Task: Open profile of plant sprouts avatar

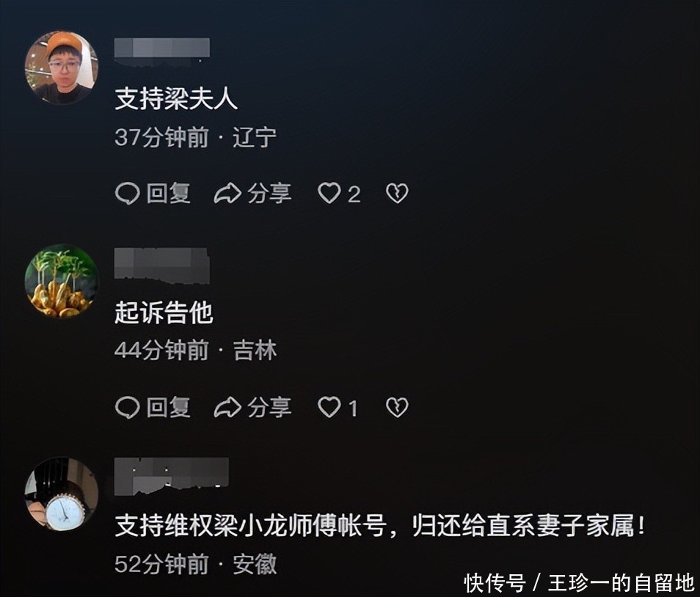Action: pos(61,281)
